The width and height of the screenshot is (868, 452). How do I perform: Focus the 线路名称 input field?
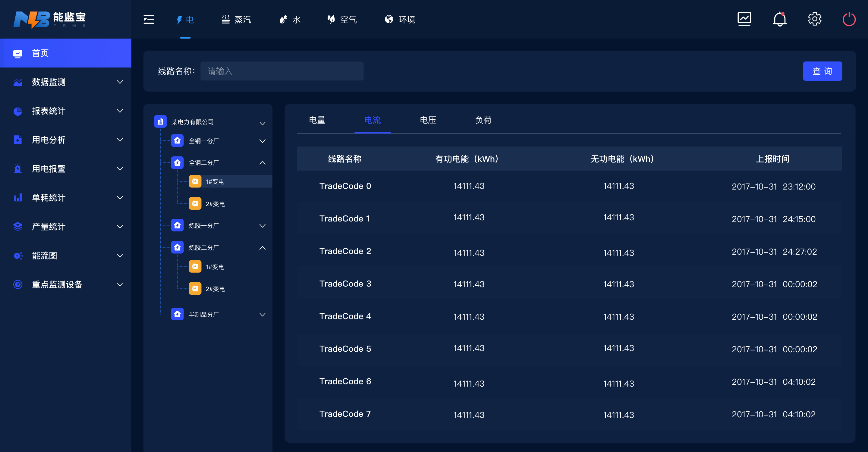click(282, 71)
